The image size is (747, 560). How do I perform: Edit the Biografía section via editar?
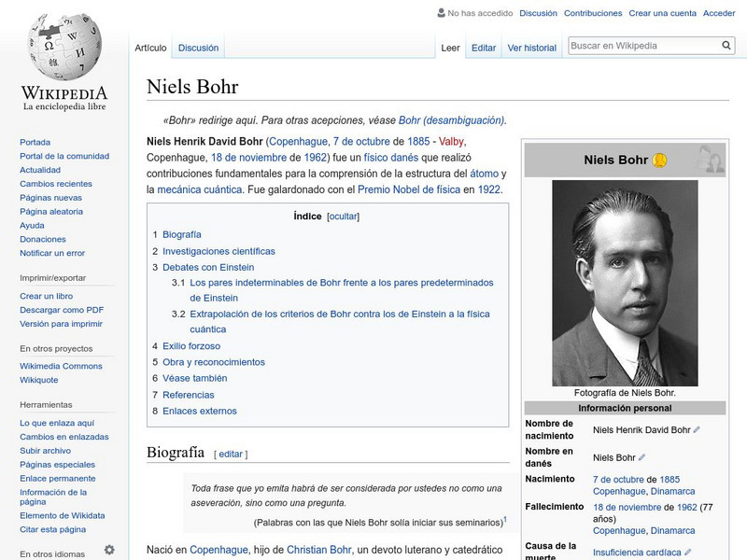tap(231, 454)
